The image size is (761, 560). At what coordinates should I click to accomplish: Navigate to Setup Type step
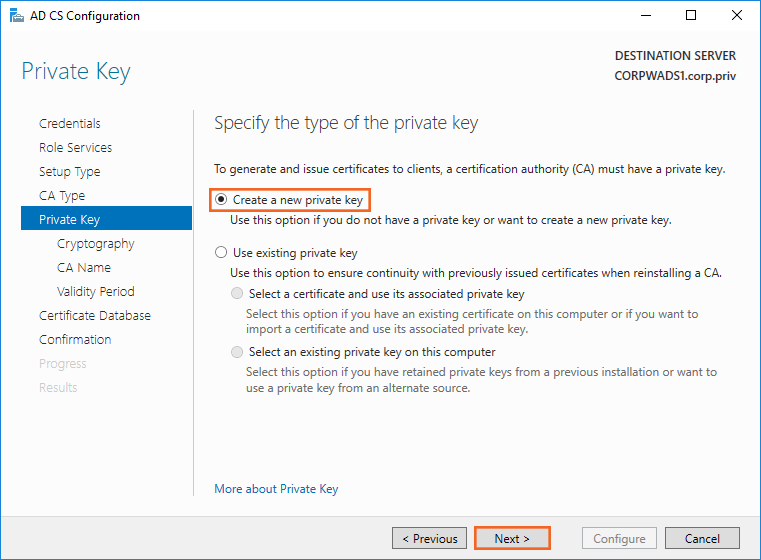[70, 171]
